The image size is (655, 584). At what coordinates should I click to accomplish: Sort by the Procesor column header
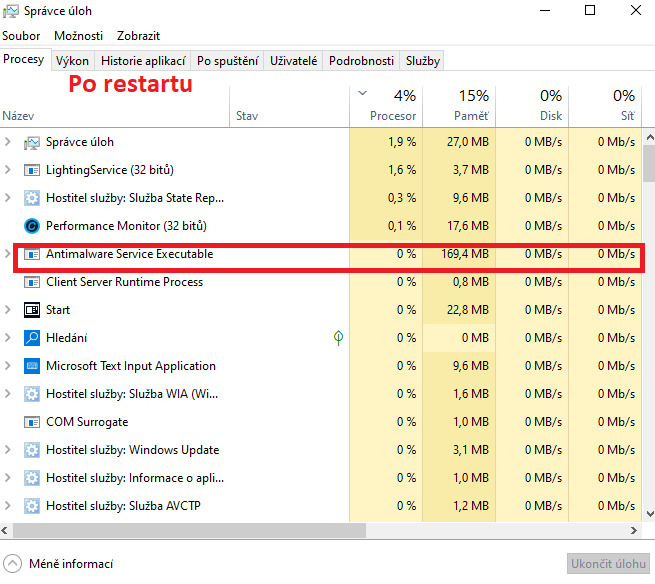pos(386,107)
